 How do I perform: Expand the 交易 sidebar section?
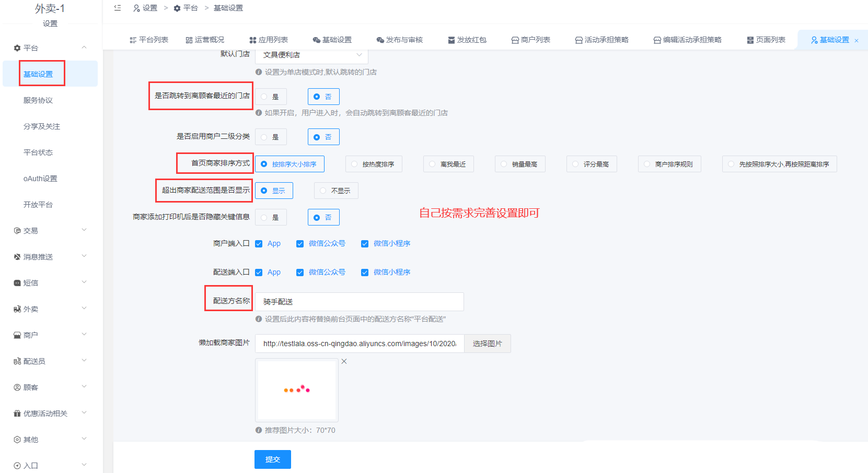84,230
